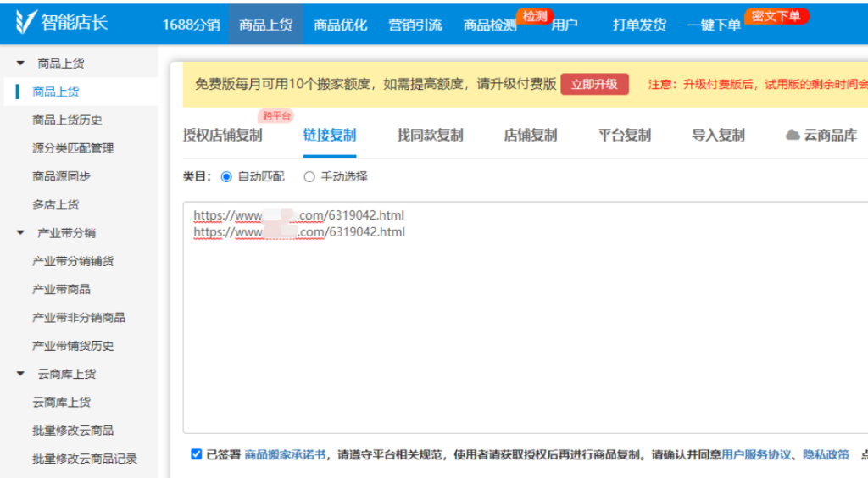Click the cloud icon beside 云商品库
The height and width of the screenshot is (478, 868).
[793, 136]
